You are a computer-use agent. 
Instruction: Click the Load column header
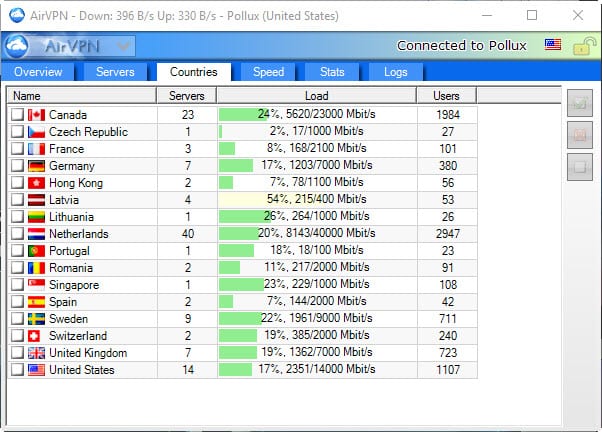[317, 96]
